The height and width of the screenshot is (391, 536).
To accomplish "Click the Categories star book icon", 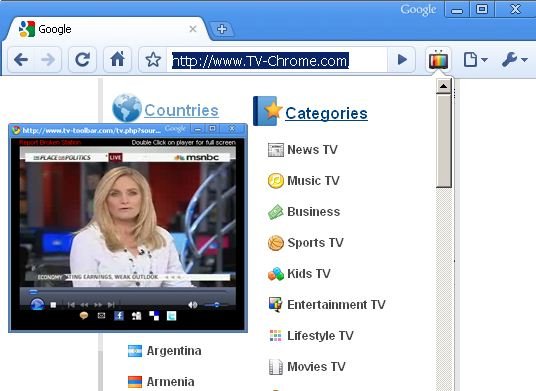I will click(267, 111).
